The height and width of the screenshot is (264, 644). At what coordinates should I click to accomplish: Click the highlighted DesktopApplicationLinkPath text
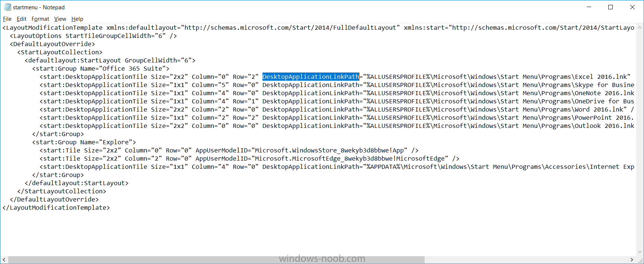point(311,77)
